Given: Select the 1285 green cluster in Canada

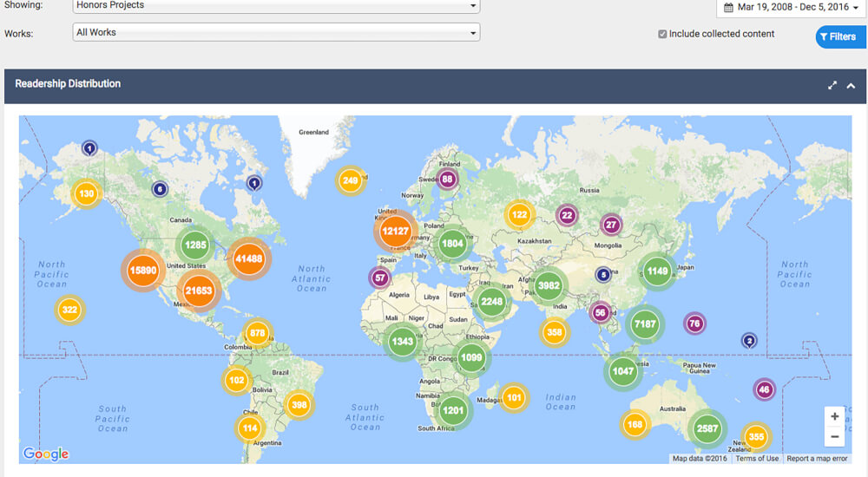Looking at the screenshot, I should point(195,245).
